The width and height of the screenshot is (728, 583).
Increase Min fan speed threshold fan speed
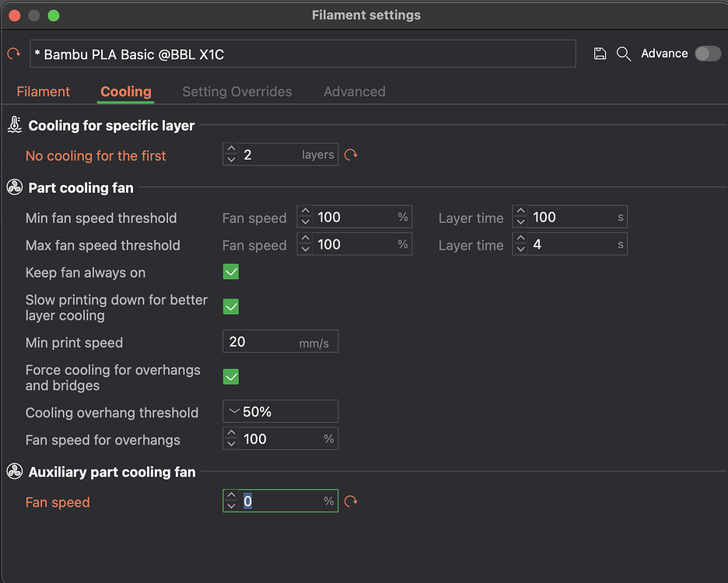(305, 211)
